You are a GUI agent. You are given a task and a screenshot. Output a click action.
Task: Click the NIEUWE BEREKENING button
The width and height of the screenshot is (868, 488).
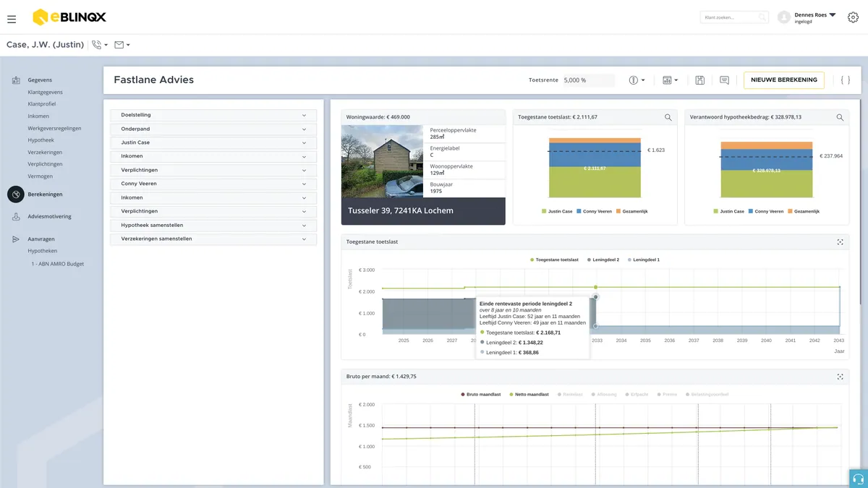point(784,80)
